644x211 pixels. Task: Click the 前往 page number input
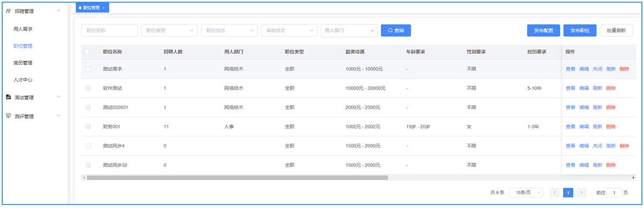click(614, 193)
